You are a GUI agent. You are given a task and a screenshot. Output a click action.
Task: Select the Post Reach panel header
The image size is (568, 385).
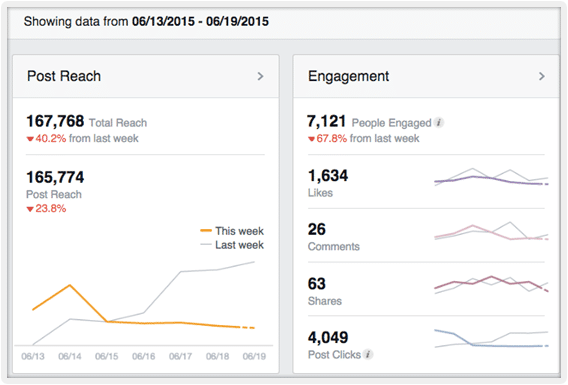pyautogui.click(x=146, y=76)
